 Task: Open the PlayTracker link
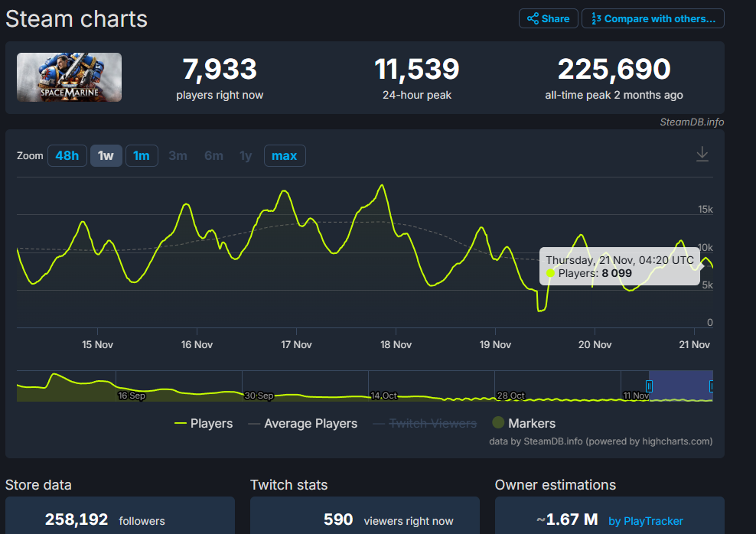click(x=646, y=521)
